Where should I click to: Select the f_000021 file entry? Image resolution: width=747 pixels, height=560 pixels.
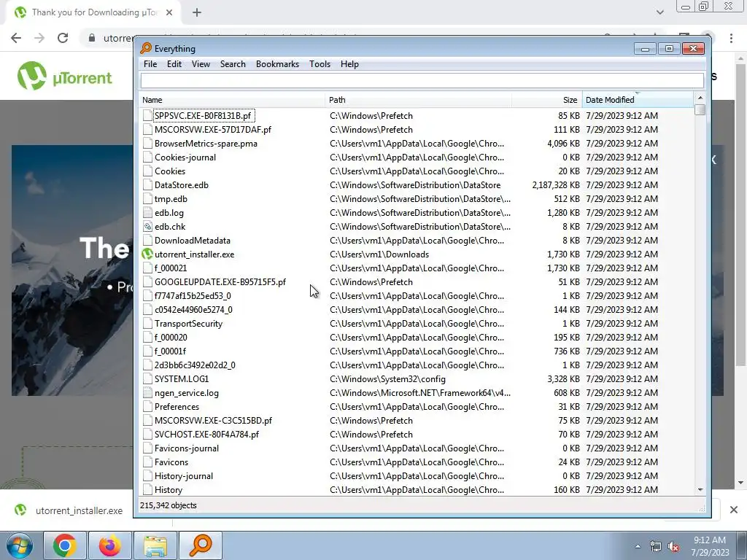(171, 268)
